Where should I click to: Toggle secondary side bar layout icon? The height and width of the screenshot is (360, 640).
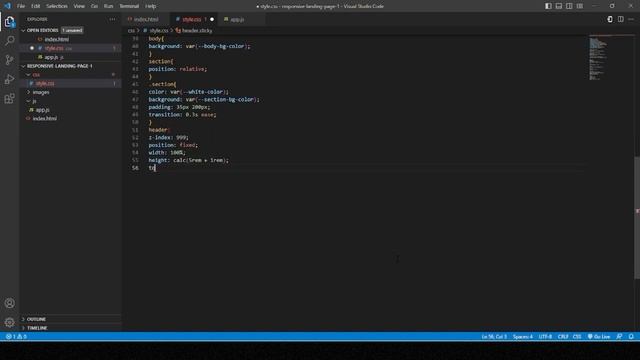[569, 6]
